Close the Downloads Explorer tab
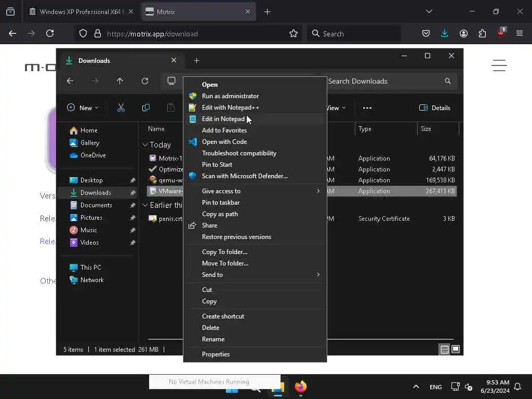The height and width of the screenshot is (399, 532). coord(174,60)
